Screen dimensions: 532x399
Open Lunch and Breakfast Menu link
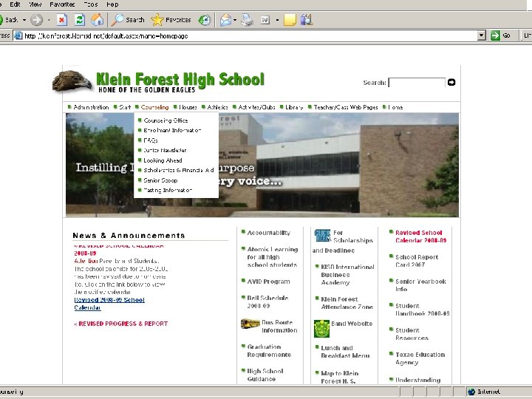point(345,352)
